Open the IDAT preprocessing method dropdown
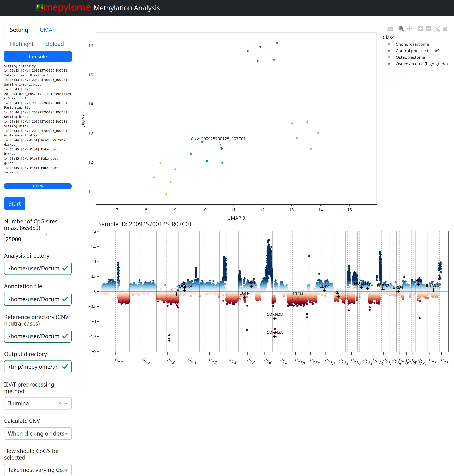The height and width of the screenshot is (476, 454). point(66,403)
